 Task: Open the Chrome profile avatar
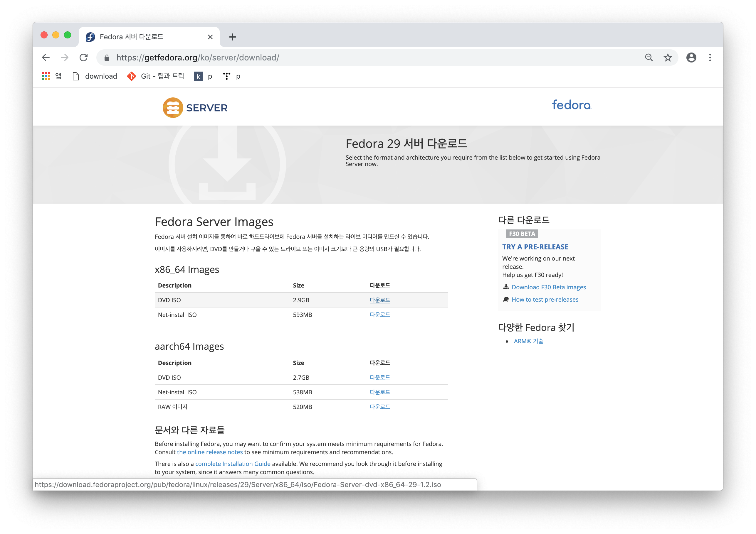click(691, 58)
